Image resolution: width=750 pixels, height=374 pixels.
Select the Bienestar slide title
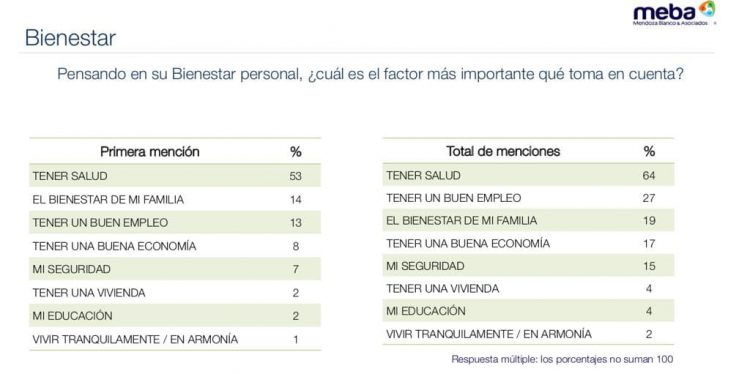70,38
